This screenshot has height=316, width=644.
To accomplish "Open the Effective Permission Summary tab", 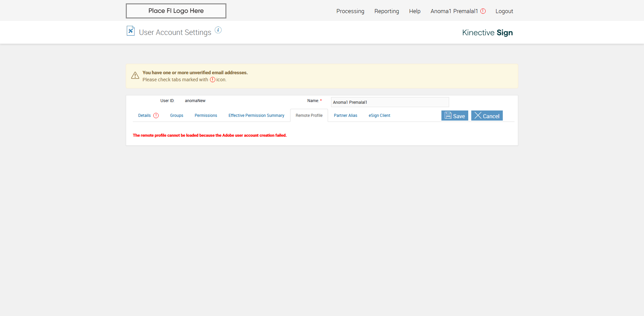I will point(256,116).
